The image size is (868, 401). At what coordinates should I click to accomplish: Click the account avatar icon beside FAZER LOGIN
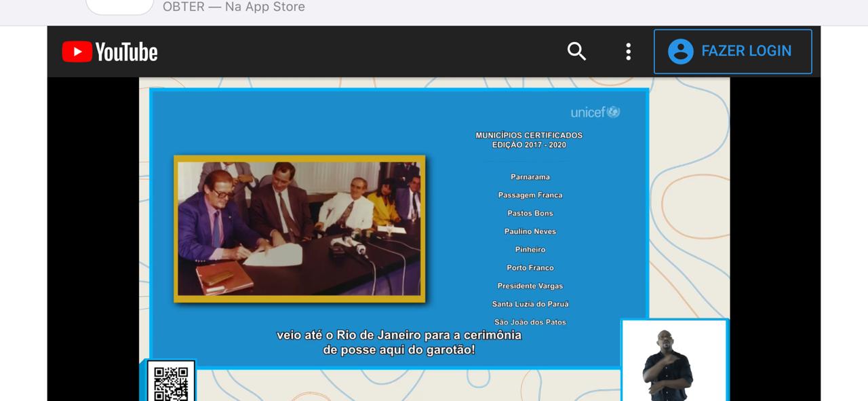[x=680, y=51]
